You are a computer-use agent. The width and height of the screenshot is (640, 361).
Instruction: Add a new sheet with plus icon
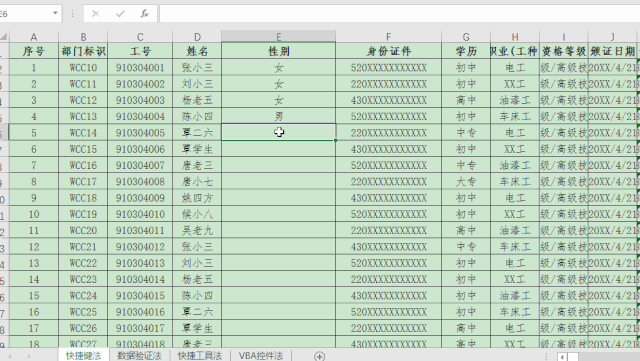click(x=320, y=356)
